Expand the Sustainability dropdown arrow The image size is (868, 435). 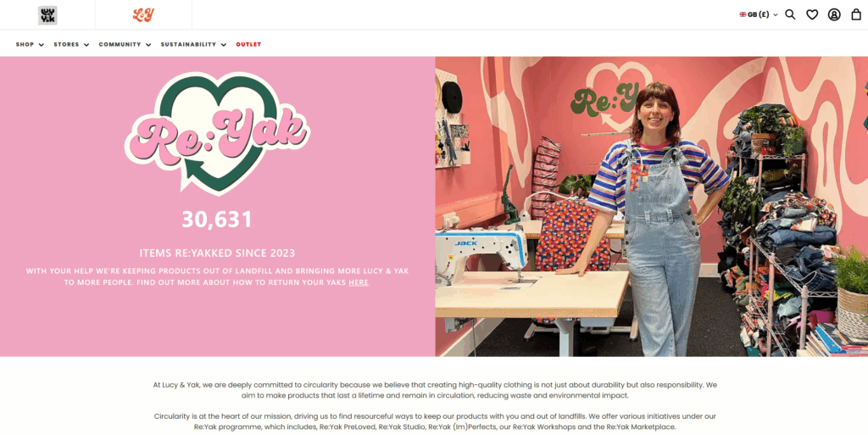(224, 45)
